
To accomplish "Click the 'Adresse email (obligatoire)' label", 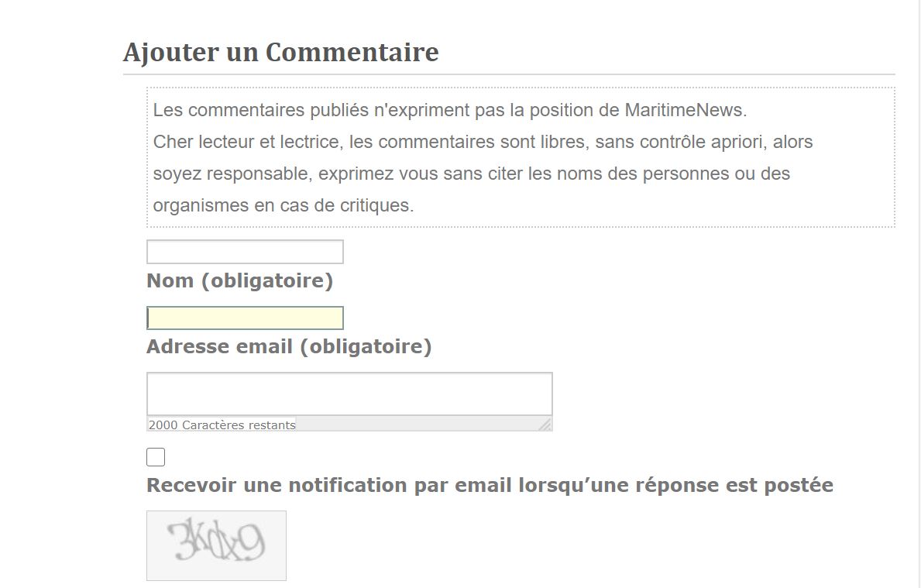I will point(289,346).
